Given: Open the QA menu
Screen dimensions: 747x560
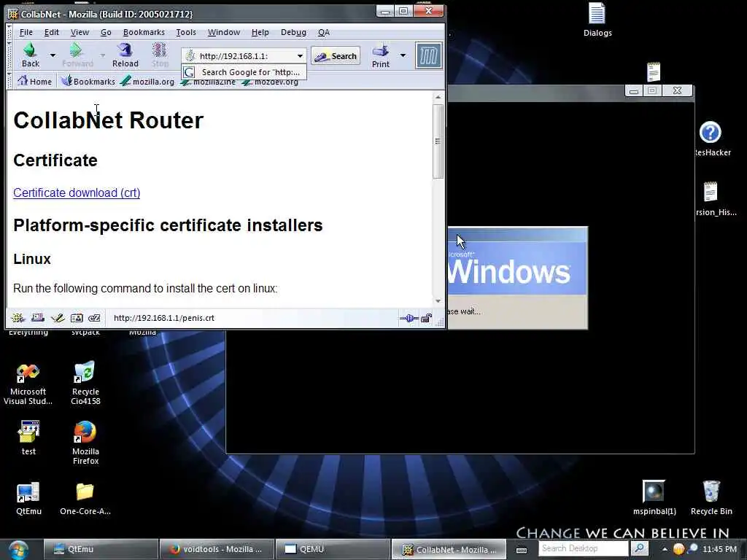Looking at the screenshot, I should pyautogui.click(x=323, y=32).
